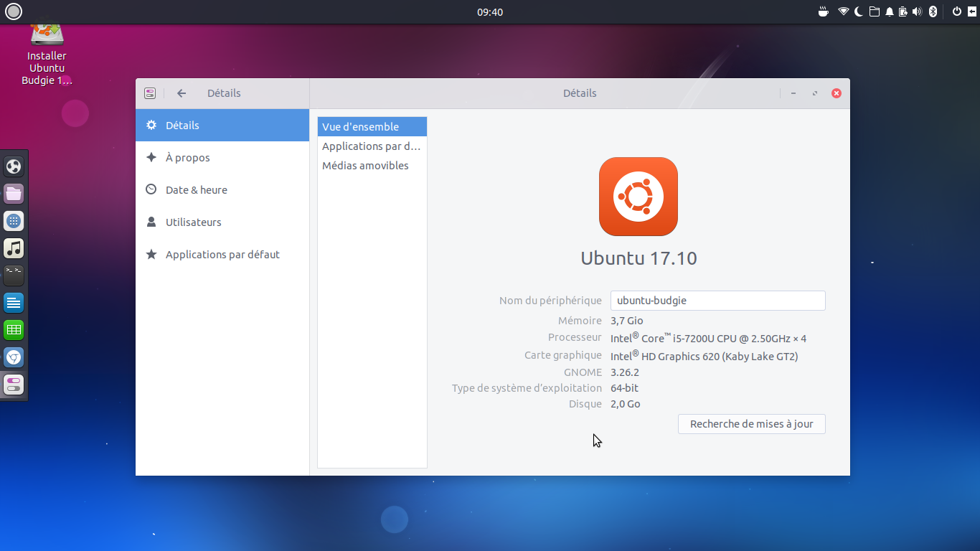Open the Places folder tray icon
The width and height of the screenshot is (980, 551).
pos(874,11)
